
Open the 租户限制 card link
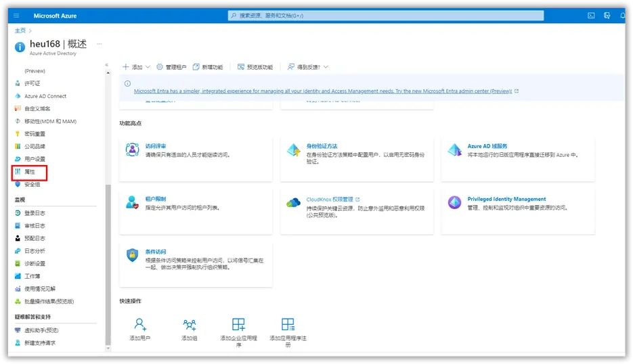coord(156,199)
